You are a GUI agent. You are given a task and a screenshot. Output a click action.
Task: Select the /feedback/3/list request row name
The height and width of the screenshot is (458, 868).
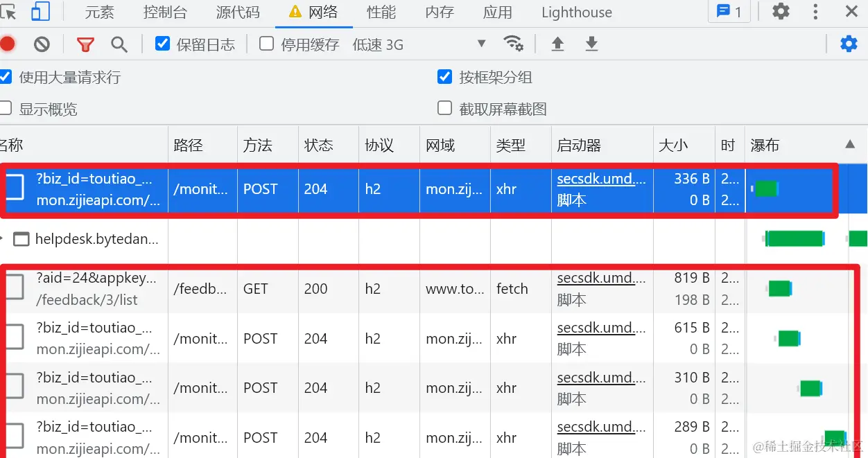coord(87,300)
